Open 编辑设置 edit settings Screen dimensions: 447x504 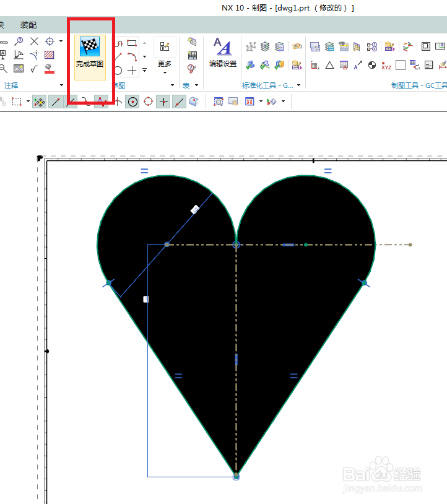point(223,53)
